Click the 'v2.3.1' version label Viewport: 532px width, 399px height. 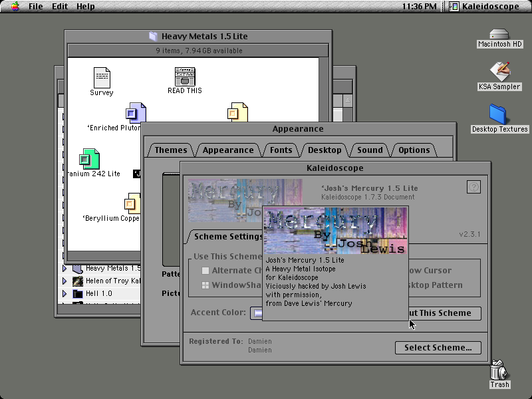[469, 234]
